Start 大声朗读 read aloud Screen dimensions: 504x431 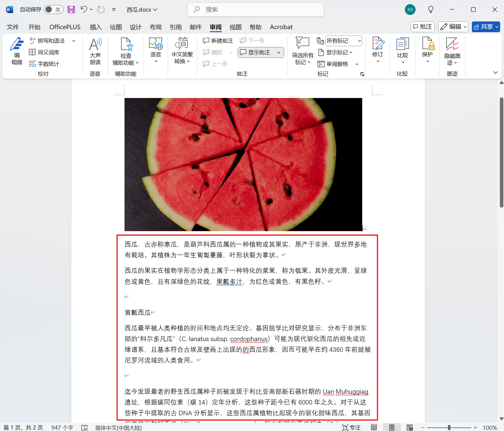(x=95, y=51)
